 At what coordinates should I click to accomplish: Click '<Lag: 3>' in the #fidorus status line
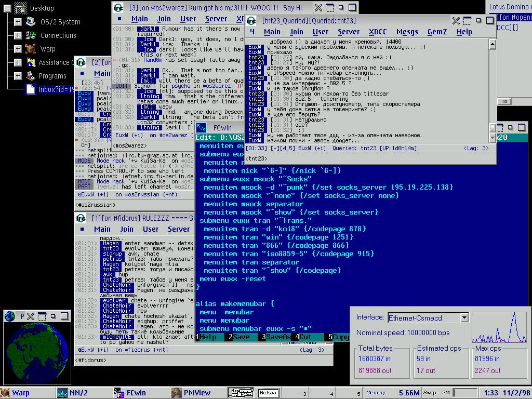tap(312, 350)
